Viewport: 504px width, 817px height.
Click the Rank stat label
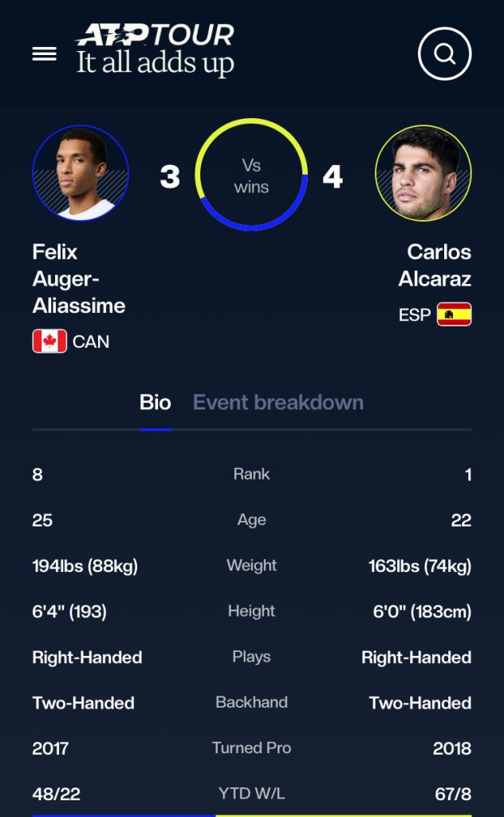251,474
